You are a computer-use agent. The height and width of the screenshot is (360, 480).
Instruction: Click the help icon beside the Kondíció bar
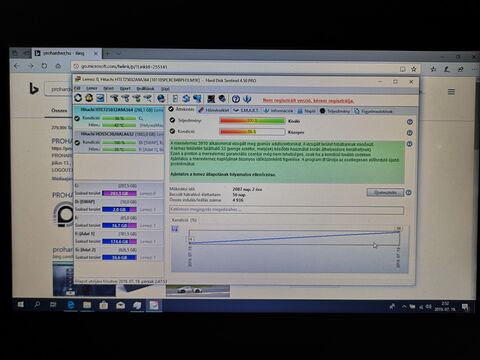click(410, 133)
